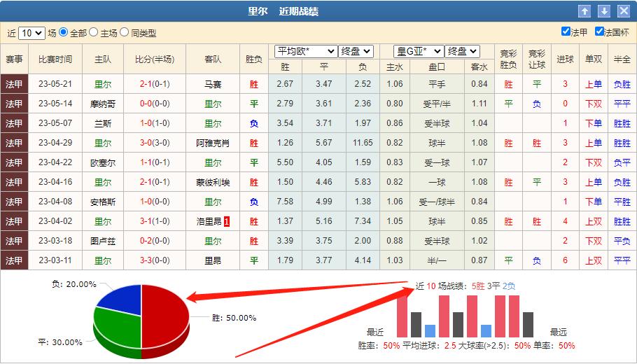Click score 3-0(3-0) for 阿雅克肖 match
The image size is (637, 364).
(x=155, y=143)
